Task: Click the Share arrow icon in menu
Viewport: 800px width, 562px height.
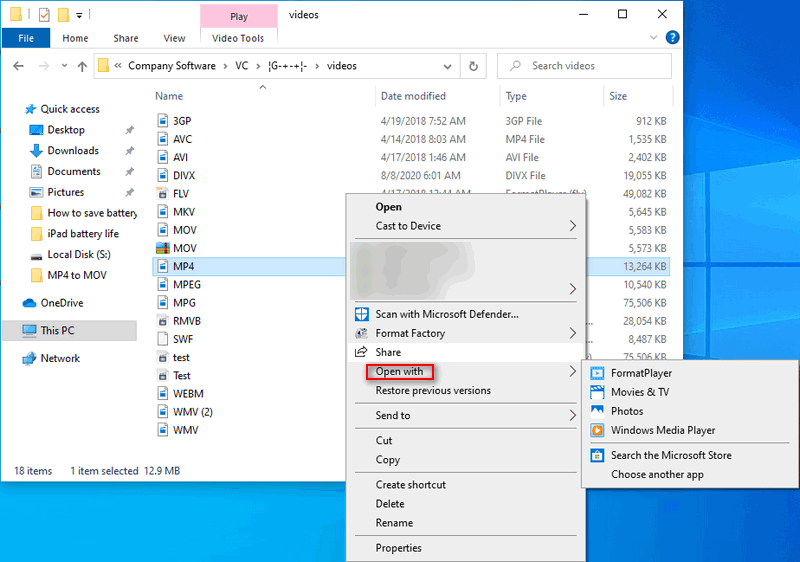Action: tap(361, 352)
